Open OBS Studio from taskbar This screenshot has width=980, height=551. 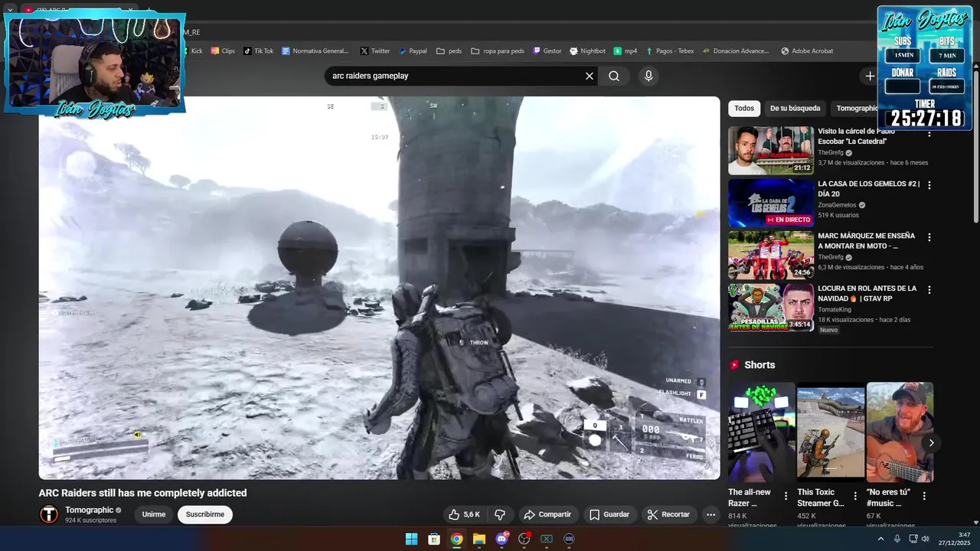[x=524, y=539]
